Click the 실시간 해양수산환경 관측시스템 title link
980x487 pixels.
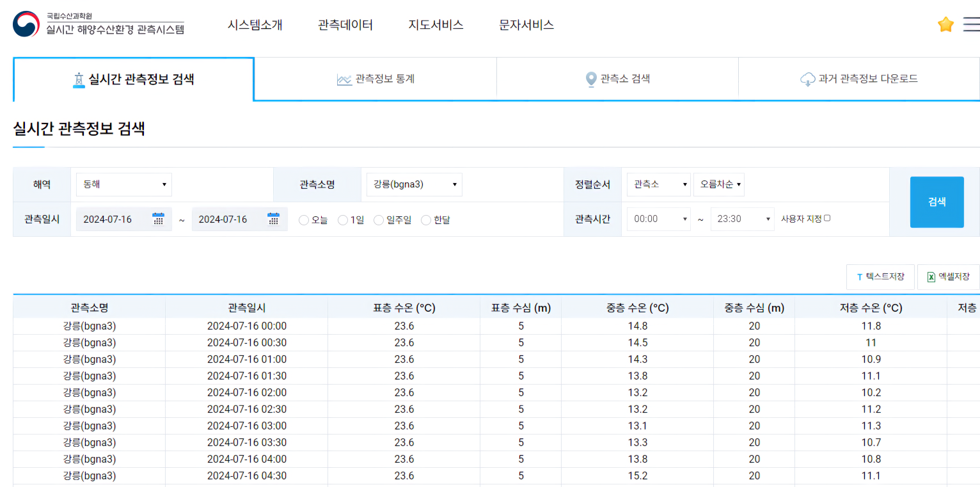tap(115, 29)
